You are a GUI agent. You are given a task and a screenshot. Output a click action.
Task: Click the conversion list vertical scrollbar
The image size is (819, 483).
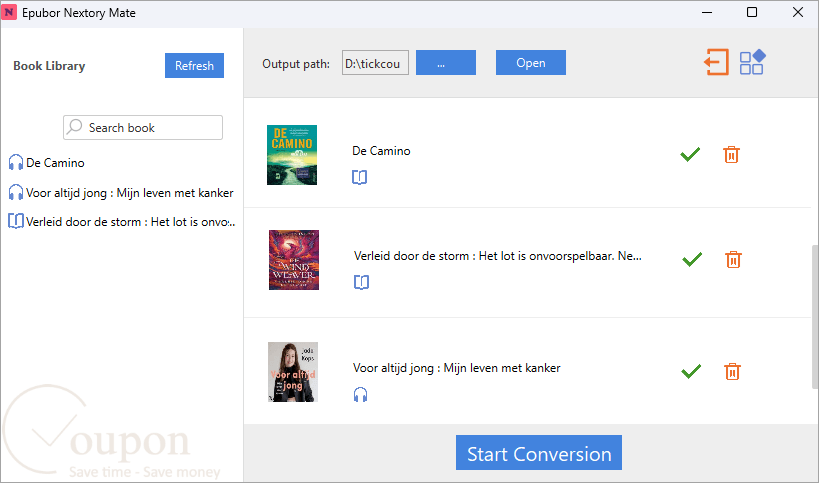point(815,317)
